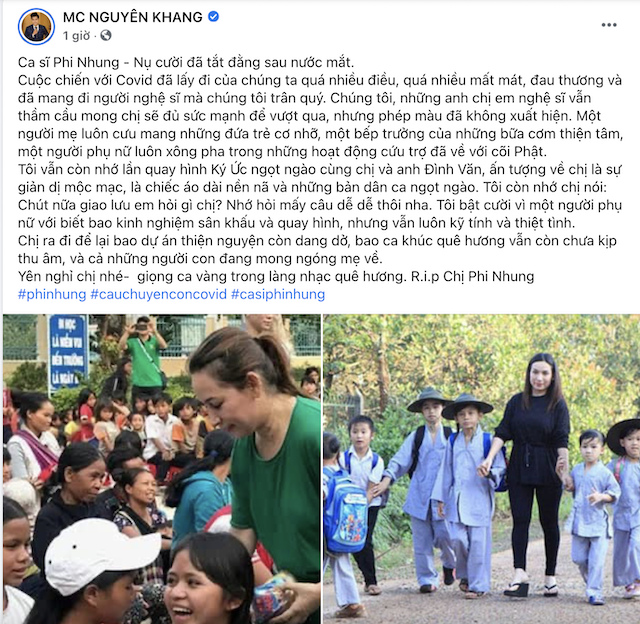
Task: Click the paragraph starting "Tôi vẫn còn nhớ"
Action: pyautogui.click(x=320, y=196)
